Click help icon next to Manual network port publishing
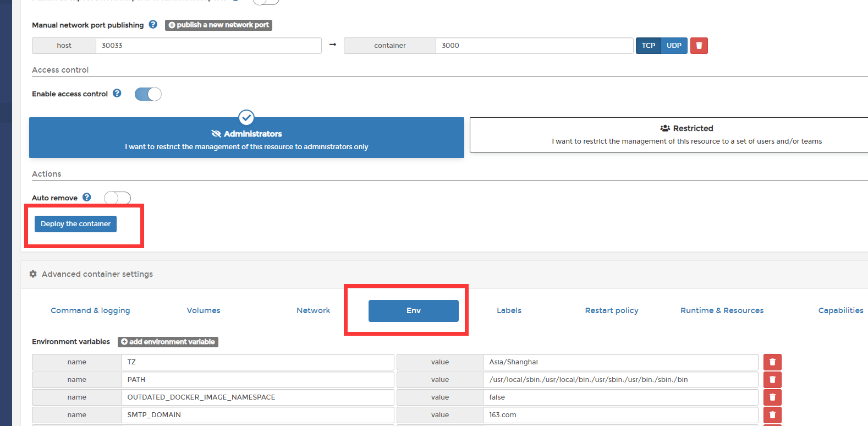This screenshot has height=426, width=868. pos(153,24)
